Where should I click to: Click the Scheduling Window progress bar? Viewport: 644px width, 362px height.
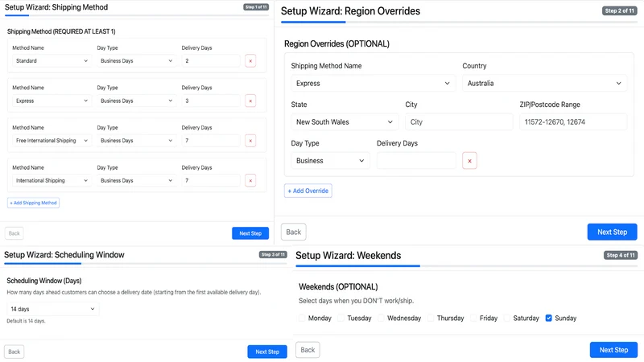[x=146, y=263]
